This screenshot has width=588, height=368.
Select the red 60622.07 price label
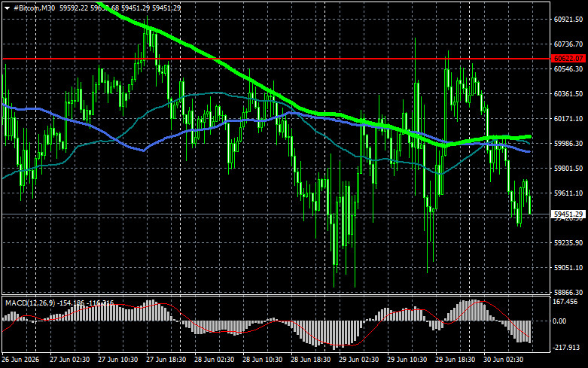pos(568,59)
